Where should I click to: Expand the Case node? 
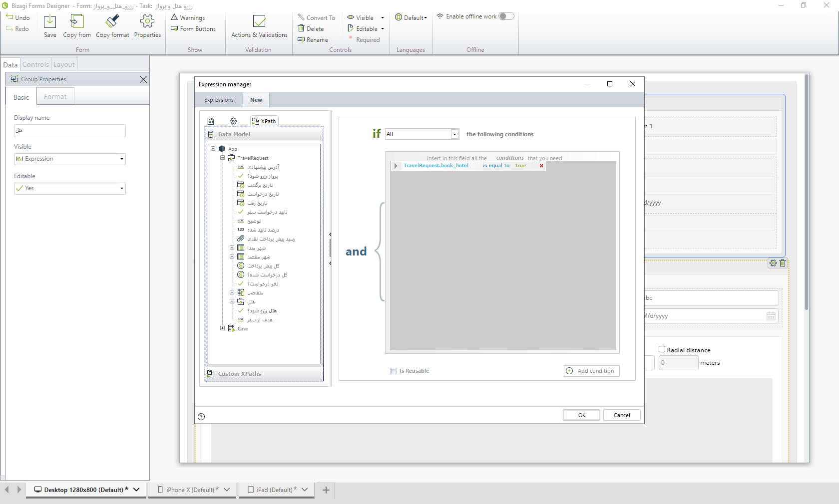pos(223,328)
